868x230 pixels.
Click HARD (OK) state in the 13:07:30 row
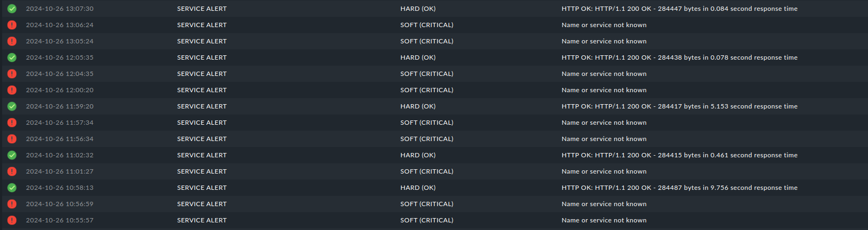(417, 9)
